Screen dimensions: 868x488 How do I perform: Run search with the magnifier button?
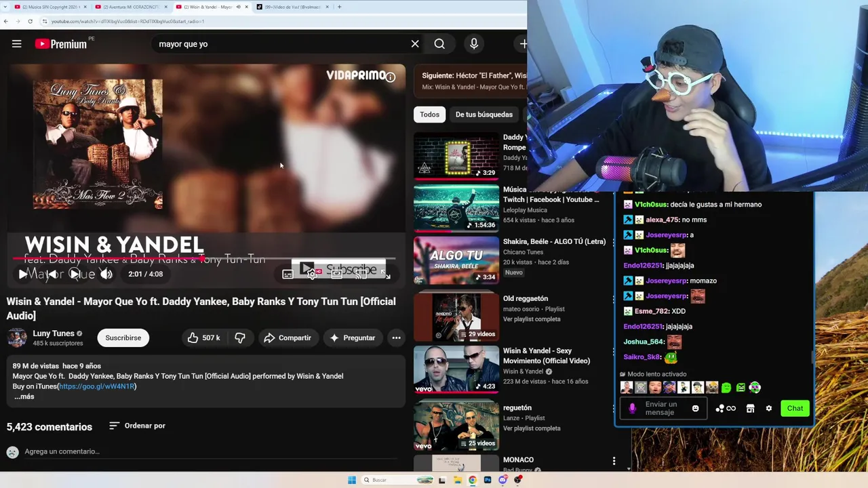tap(439, 44)
